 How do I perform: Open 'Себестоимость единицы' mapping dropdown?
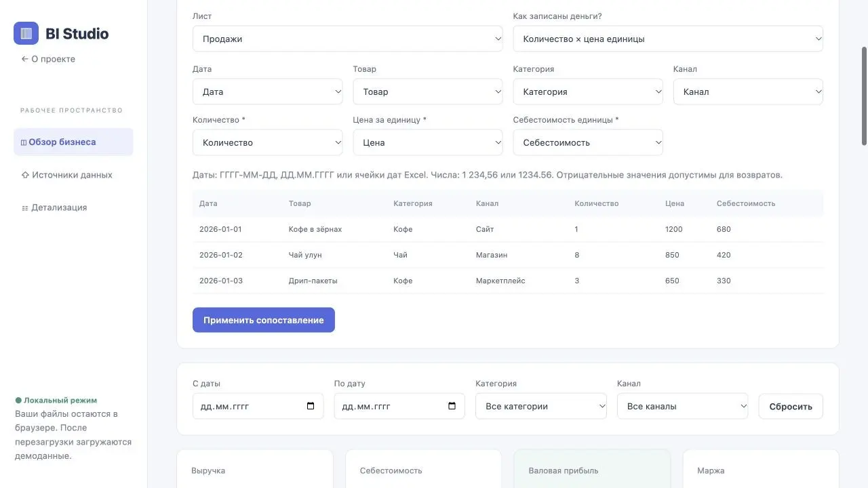click(x=588, y=142)
